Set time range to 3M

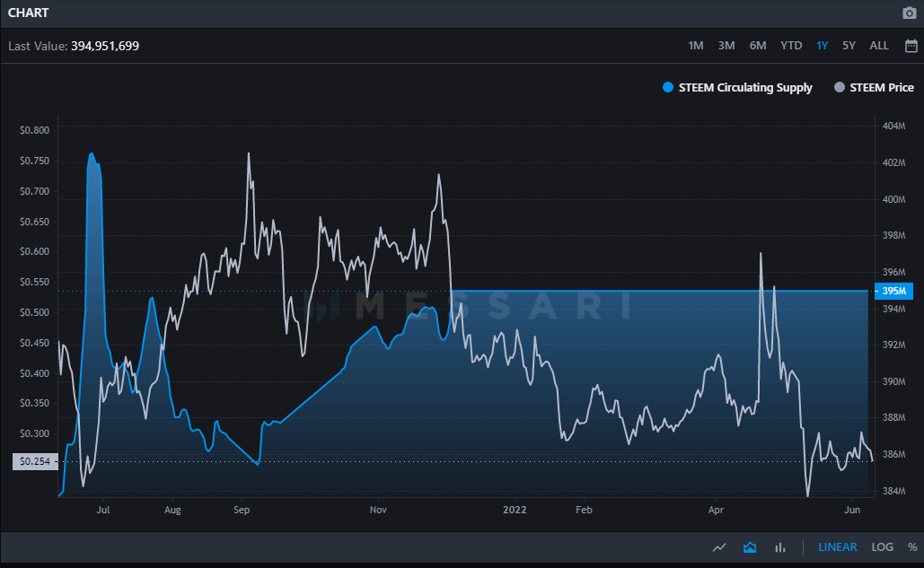click(726, 46)
